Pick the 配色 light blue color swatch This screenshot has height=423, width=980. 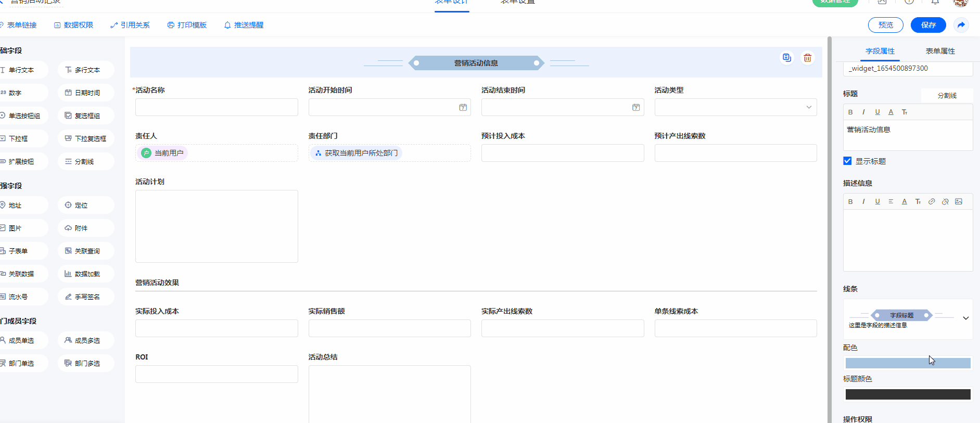[x=908, y=363]
